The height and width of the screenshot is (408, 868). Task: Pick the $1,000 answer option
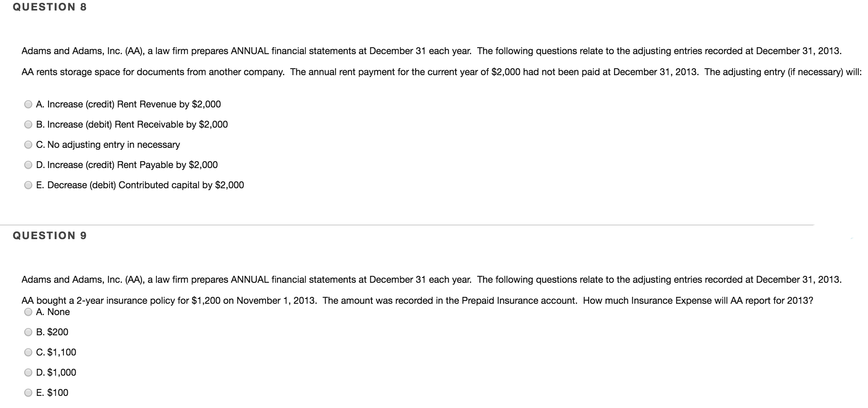(x=28, y=372)
